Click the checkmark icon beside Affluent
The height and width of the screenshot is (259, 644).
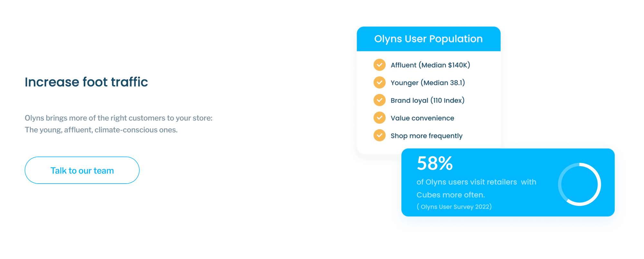click(x=380, y=65)
